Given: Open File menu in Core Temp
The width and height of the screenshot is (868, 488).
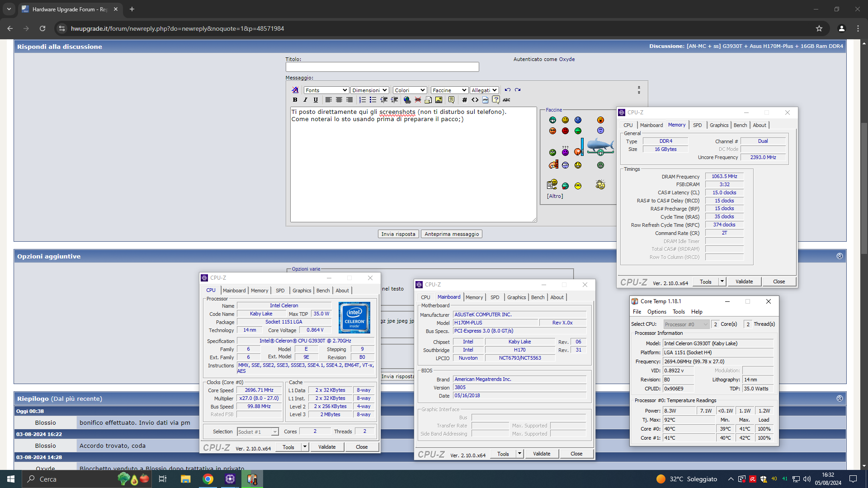Looking at the screenshot, I should coord(637,312).
